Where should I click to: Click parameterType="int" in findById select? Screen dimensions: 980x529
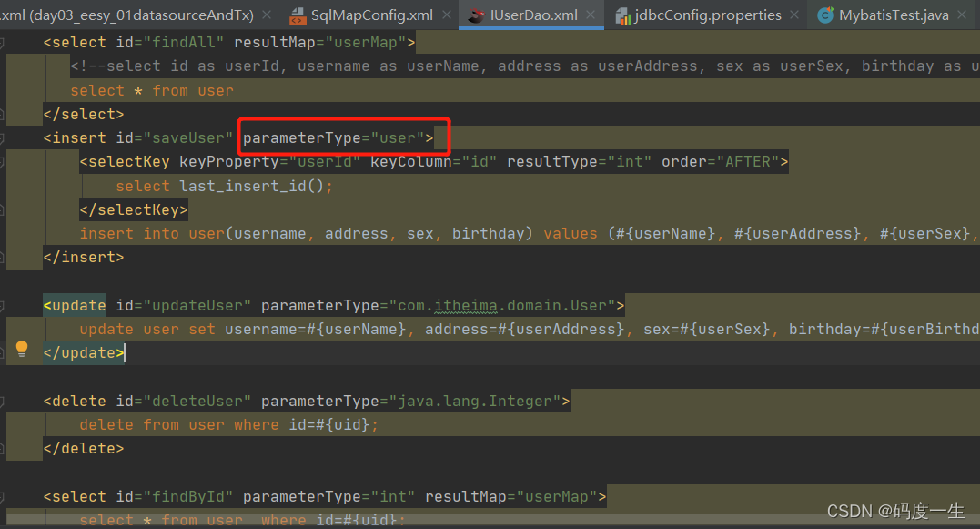pos(328,497)
